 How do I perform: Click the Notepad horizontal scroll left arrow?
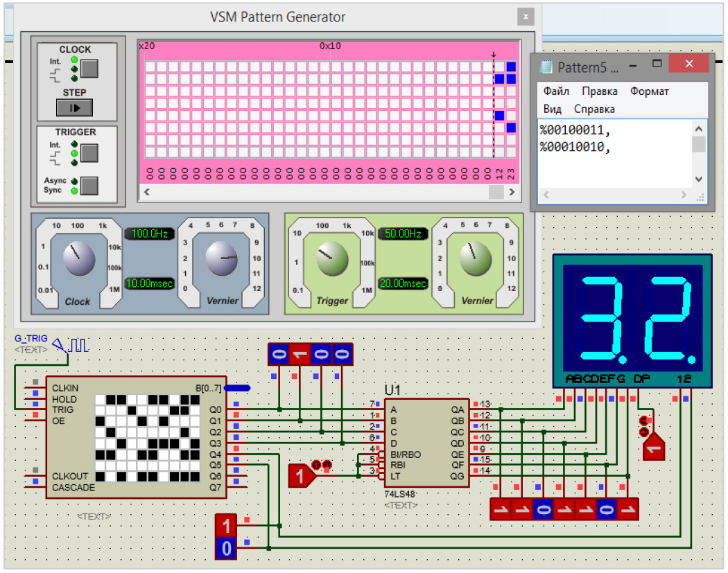pos(546,195)
